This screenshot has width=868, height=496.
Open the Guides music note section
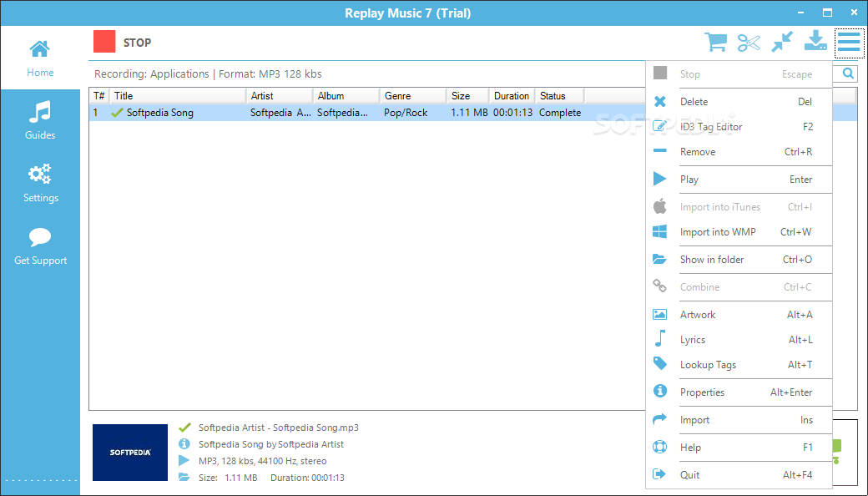coord(40,121)
